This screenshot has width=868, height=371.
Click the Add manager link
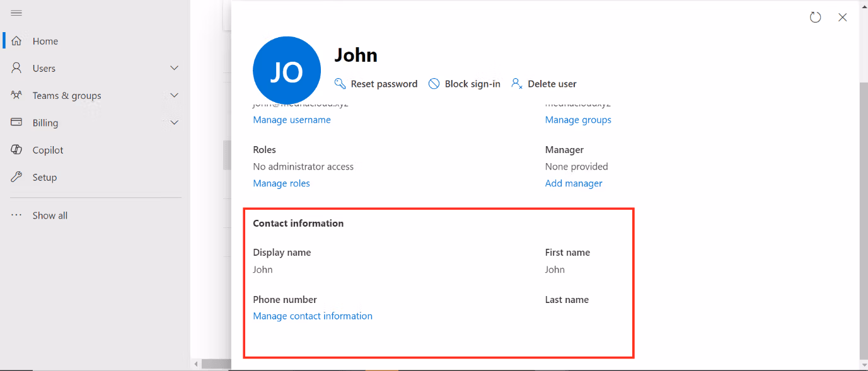pyautogui.click(x=573, y=183)
